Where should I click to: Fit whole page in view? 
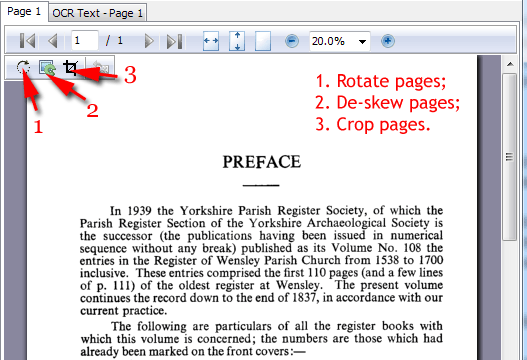(263, 41)
